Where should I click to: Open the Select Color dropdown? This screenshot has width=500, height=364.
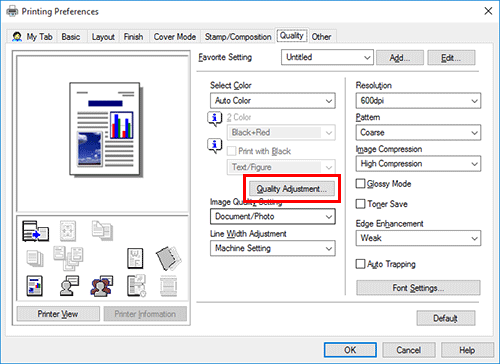click(273, 101)
